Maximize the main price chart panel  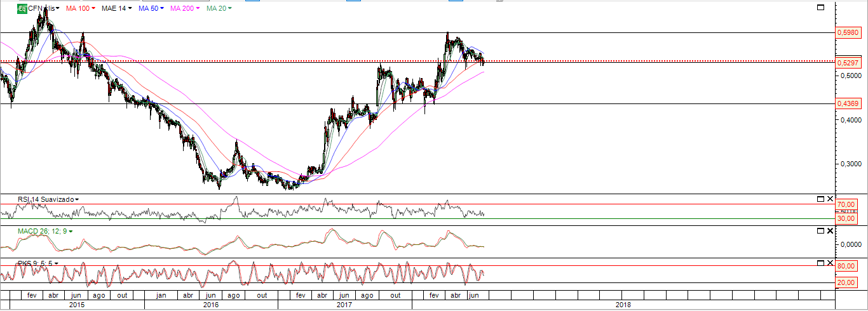coord(820,7)
